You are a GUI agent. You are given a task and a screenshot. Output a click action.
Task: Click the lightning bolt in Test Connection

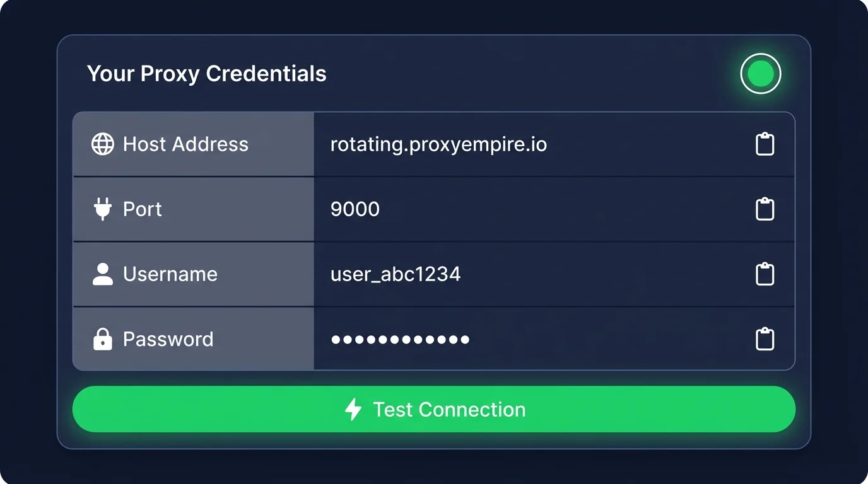[x=353, y=410]
